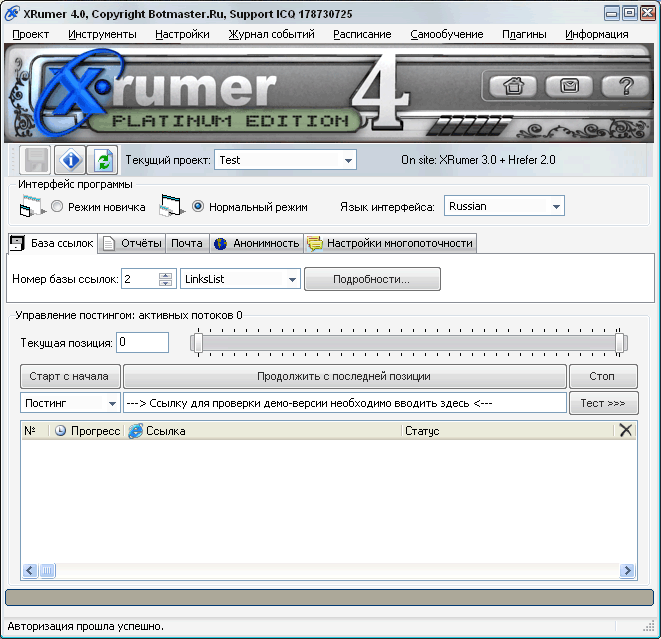Click the normal mode window icon
This screenshot has height=639, width=661.
(x=171, y=205)
